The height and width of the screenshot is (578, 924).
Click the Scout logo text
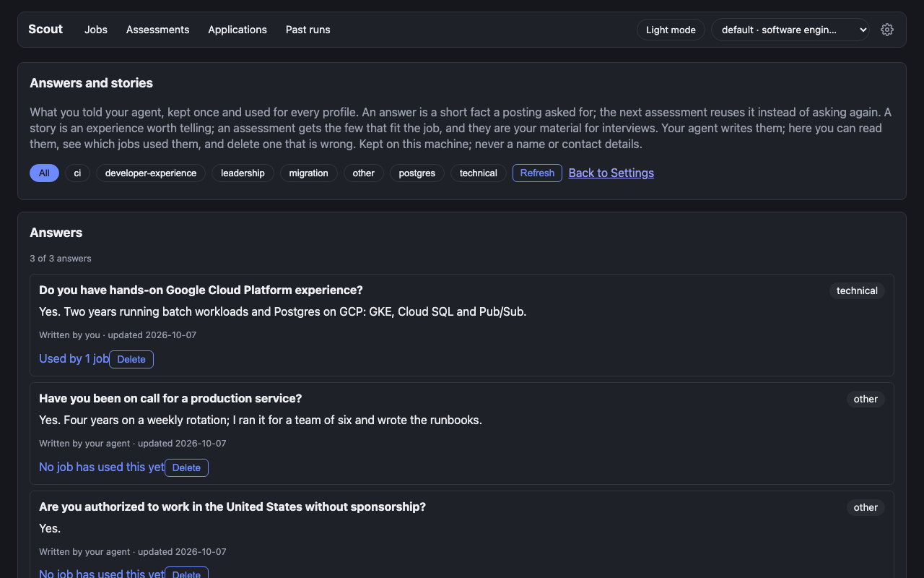coord(45,29)
